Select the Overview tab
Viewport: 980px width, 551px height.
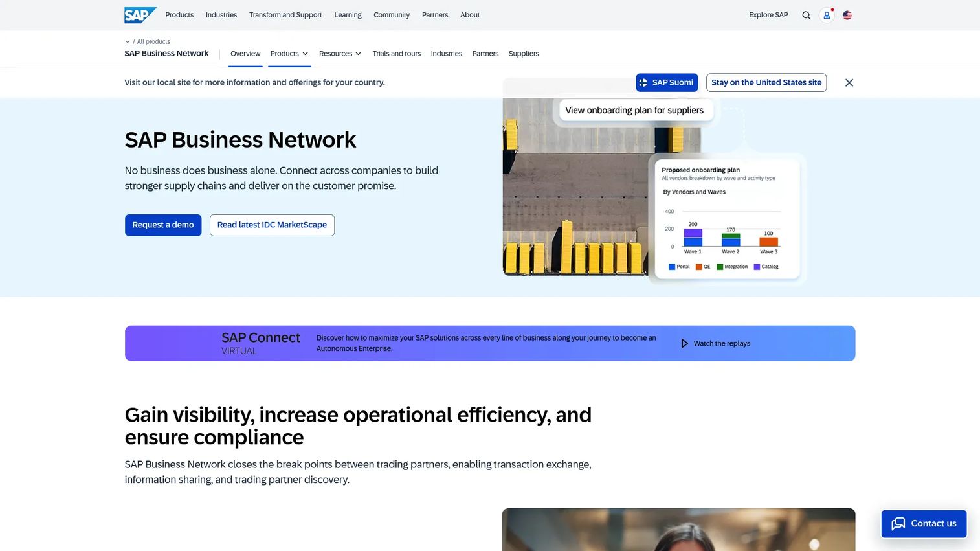[x=245, y=54]
